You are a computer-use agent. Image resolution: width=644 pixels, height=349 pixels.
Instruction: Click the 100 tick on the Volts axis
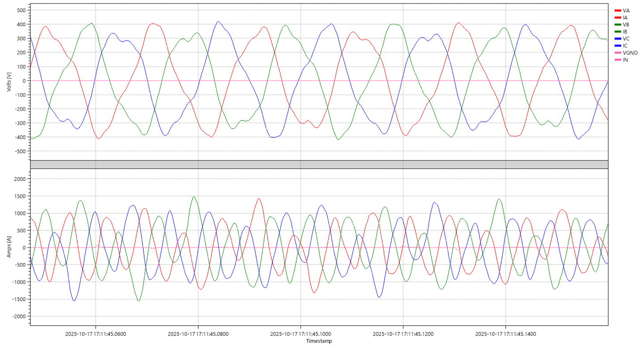coord(22,67)
